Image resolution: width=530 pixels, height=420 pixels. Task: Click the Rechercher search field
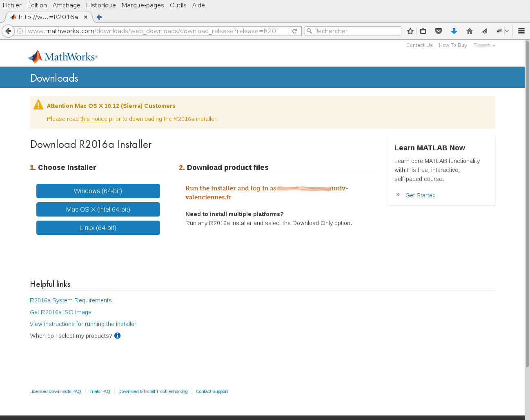353,31
